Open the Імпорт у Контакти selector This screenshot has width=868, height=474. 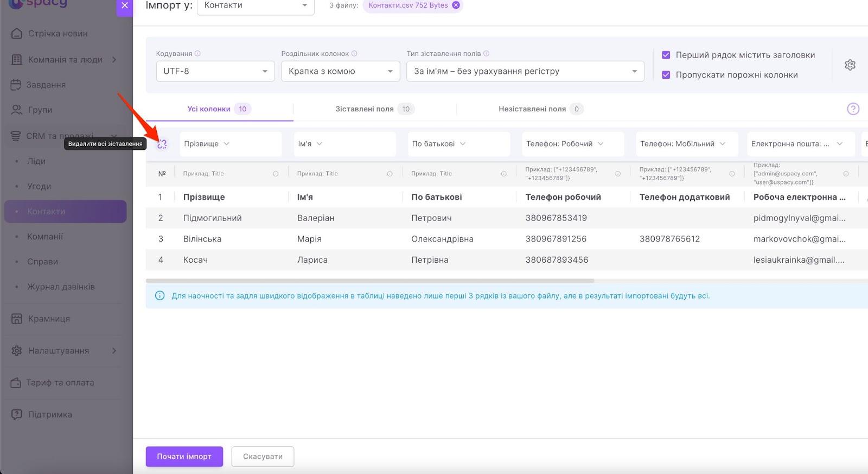(255, 6)
